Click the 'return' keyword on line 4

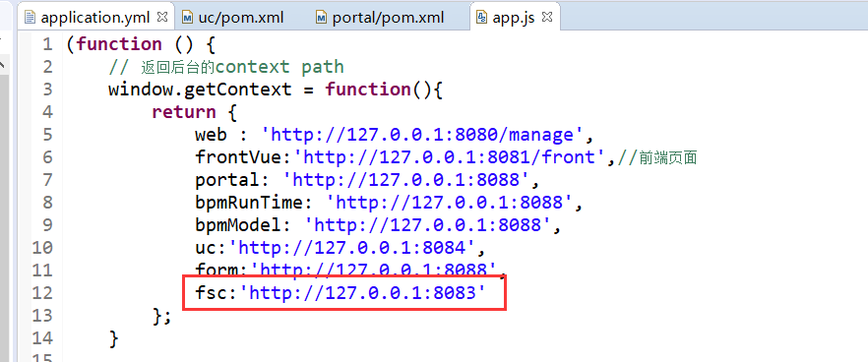[184, 112]
